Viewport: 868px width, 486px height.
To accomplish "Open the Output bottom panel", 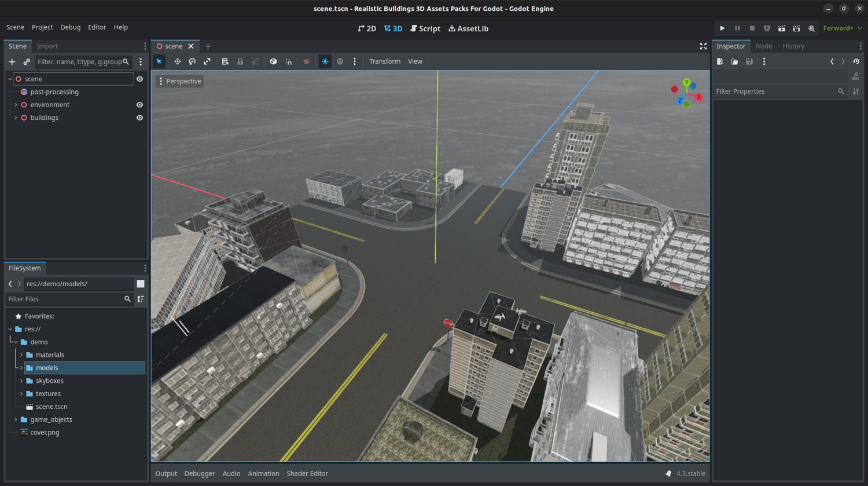I will tap(166, 473).
